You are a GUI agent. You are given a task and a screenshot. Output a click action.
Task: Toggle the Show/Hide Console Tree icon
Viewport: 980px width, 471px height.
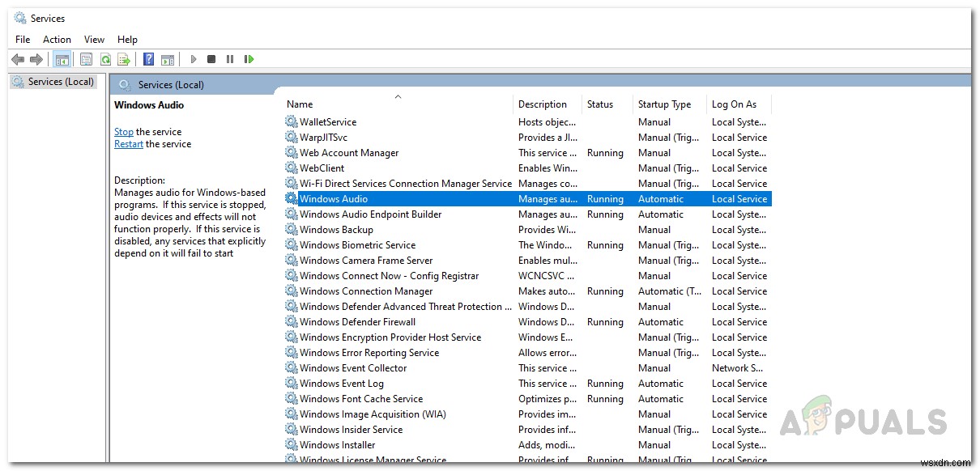[62, 58]
